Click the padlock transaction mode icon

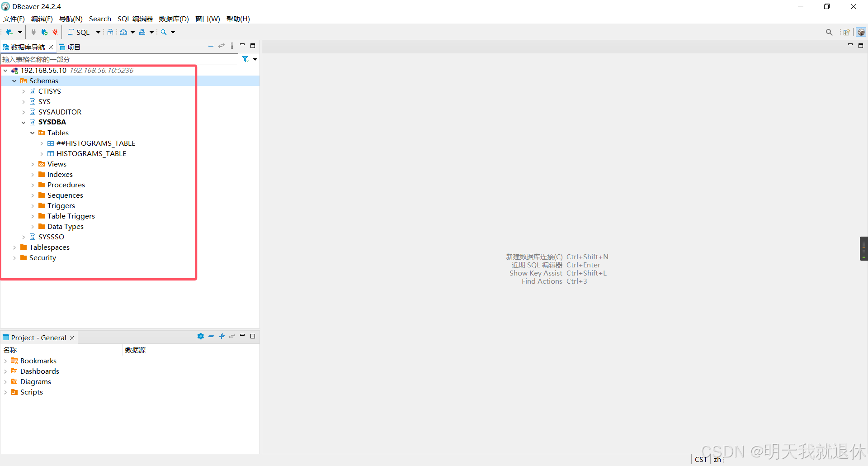coord(110,32)
